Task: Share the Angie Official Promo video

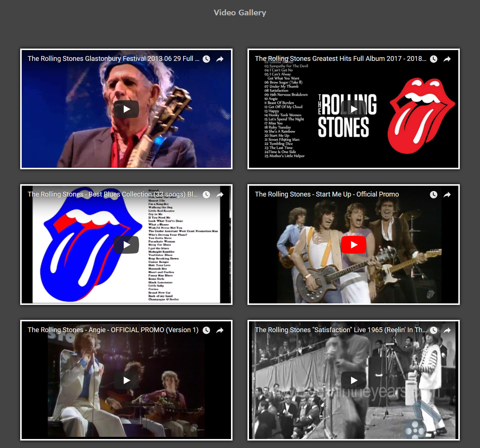Action: pos(220,330)
